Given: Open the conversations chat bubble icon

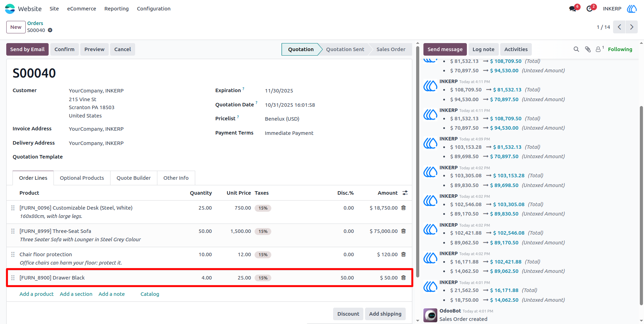Looking at the screenshot, I should click(x=572, y=9).
